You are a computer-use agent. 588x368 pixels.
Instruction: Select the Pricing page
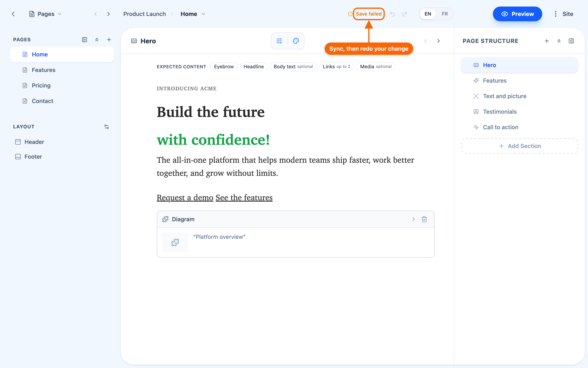coord(62,85)
